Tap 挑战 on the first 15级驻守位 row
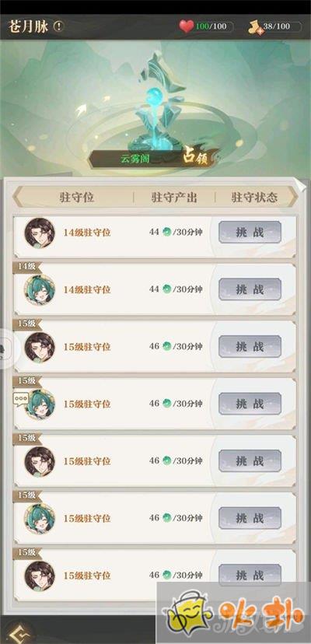The image size is (311, 644). [x=250, y=346]
